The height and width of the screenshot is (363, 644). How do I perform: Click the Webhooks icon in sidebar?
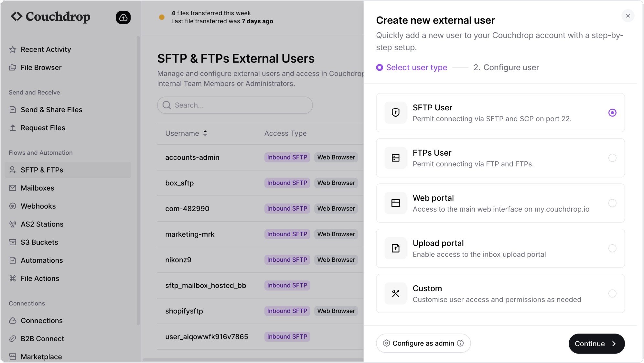pyautogui.click(x=13, y=206)
